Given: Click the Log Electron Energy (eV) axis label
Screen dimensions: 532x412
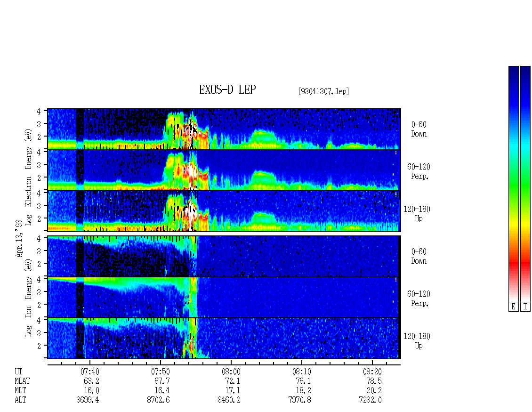Looking at the screenshot, I should [28, 177].
